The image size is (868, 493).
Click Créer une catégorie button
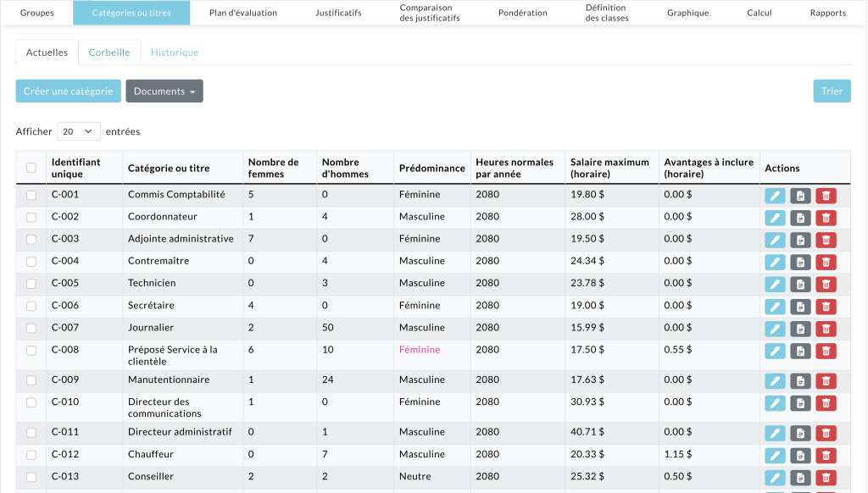tap(68, 91)
